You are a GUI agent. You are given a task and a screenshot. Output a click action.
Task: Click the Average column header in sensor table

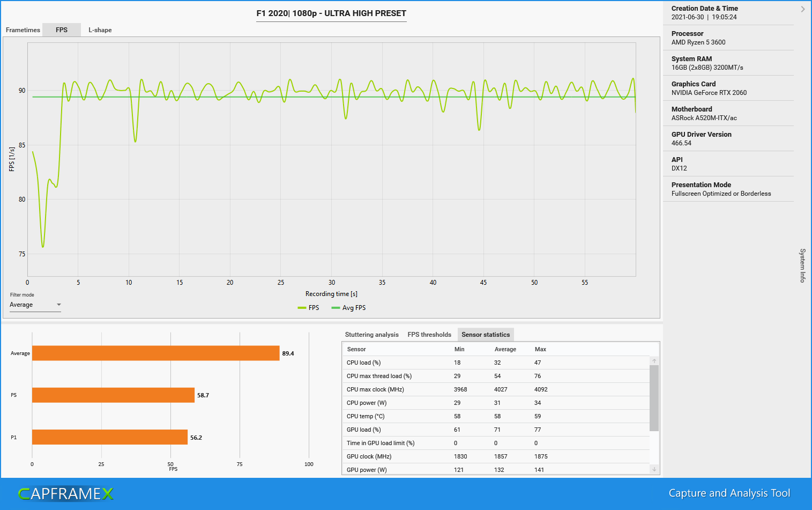click(505, 349)
